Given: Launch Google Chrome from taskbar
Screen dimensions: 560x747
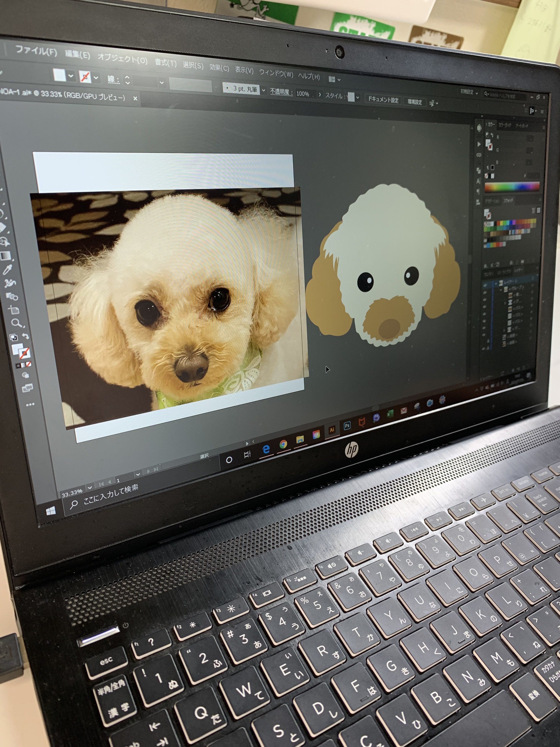Looking at the screenshot, I should (x=283, y=444).
